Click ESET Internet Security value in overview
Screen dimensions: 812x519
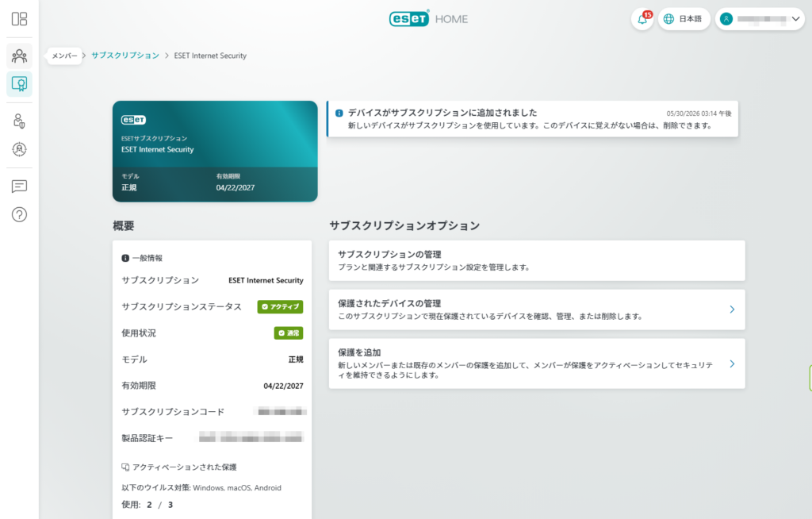pyautogui.click(x=266, y=280)
